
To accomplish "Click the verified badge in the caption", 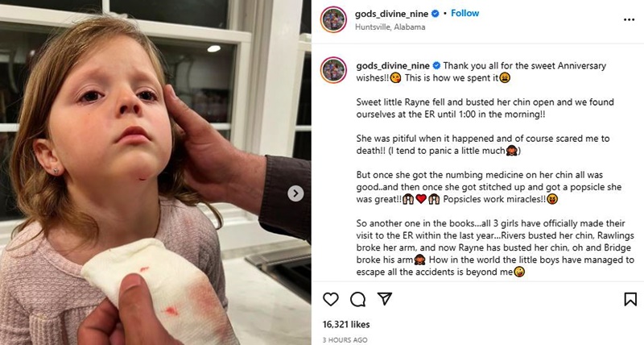I will 436,66.
